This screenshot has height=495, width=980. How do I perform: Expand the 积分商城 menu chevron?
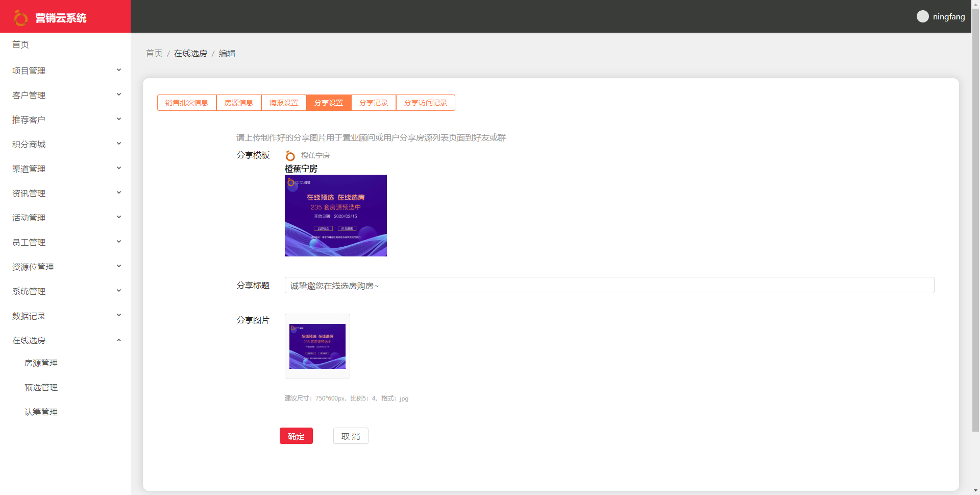(x=119, y=144)
